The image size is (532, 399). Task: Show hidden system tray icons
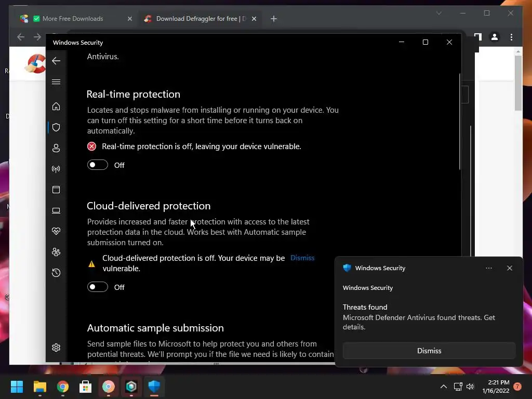(x=444, y=387)
